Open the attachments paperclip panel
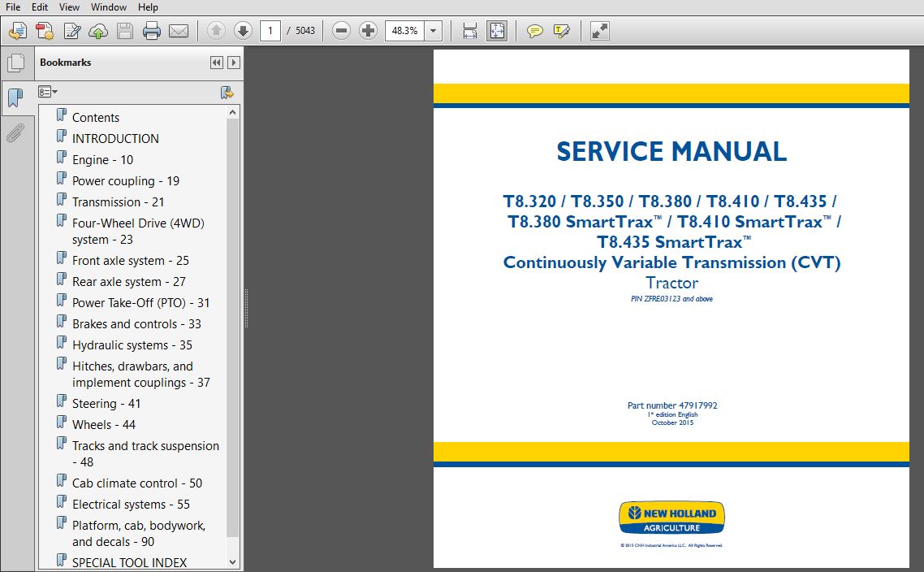The height and width of the screenshot is (572, 924). click(16, 133)
